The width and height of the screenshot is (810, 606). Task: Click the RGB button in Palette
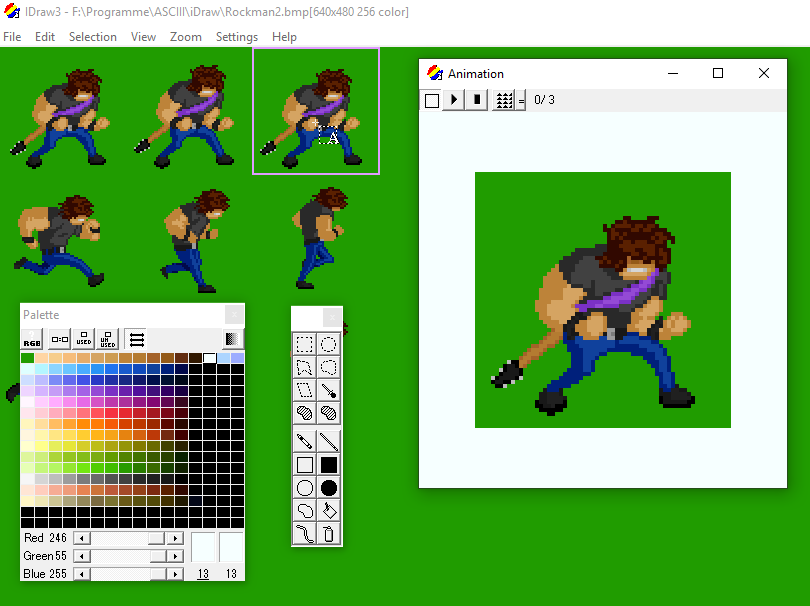[x=32, y=339]
